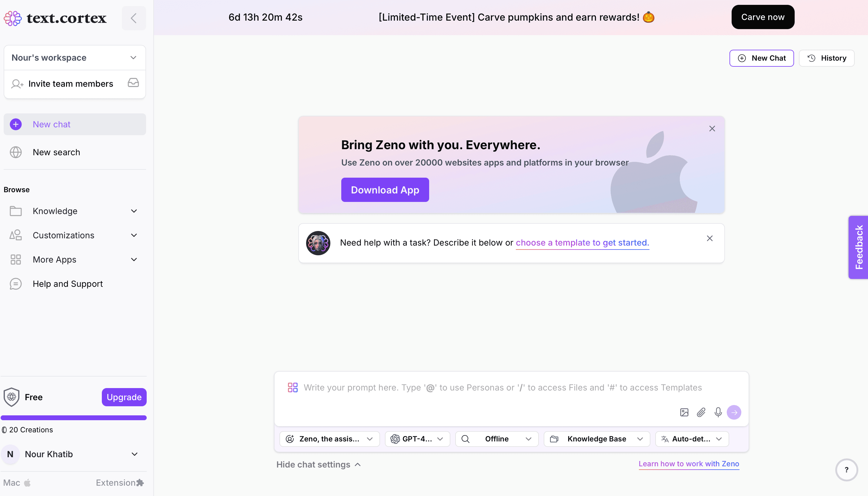868x496 pixels.
Task: Click the New Search globe icon
Action: click(x=16, y=152)
